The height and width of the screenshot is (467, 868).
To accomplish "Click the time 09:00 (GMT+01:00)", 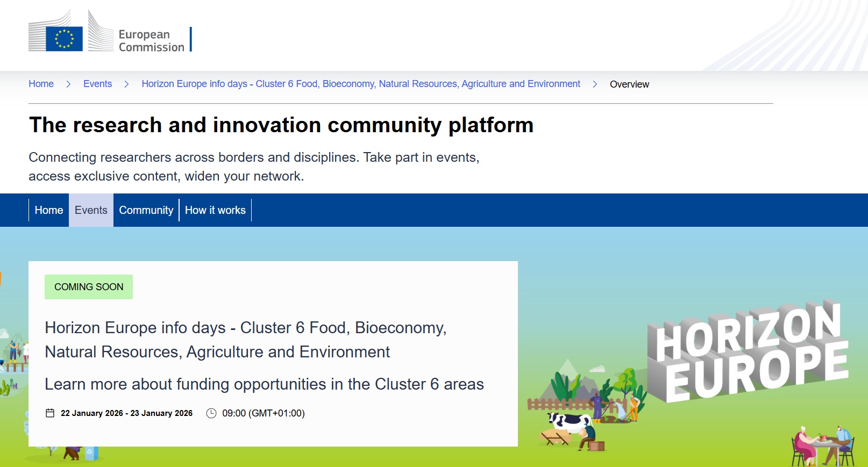I will coord(264,413).
